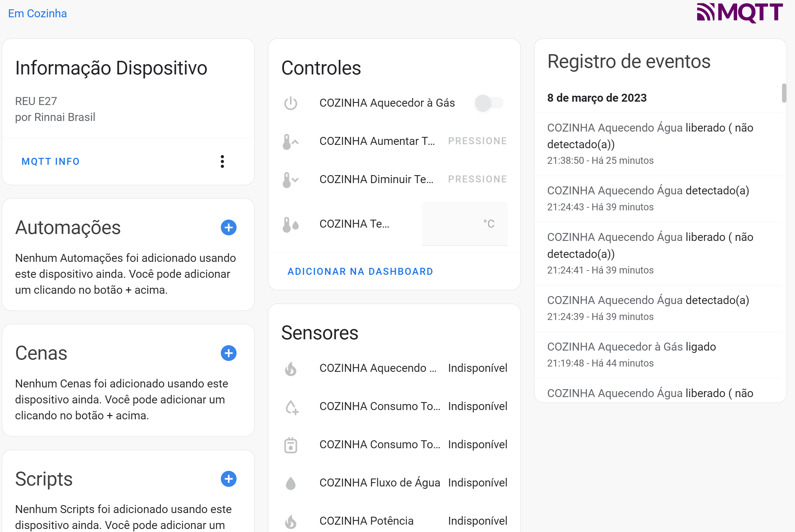The image size is (795, 532).
Task: Click the flame icon beside COZINHA Aquecendo sensor
Action: (x=291, y=368)
